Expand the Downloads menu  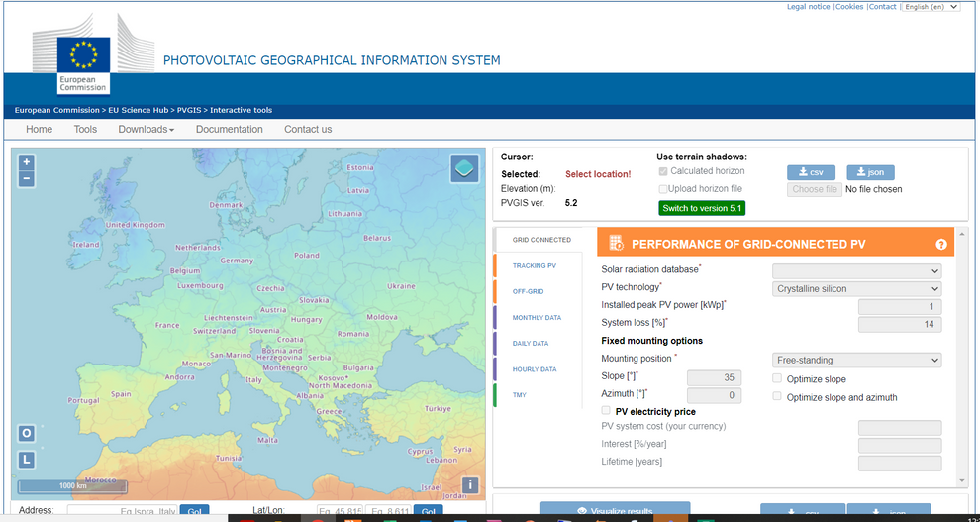pos(147,130)
